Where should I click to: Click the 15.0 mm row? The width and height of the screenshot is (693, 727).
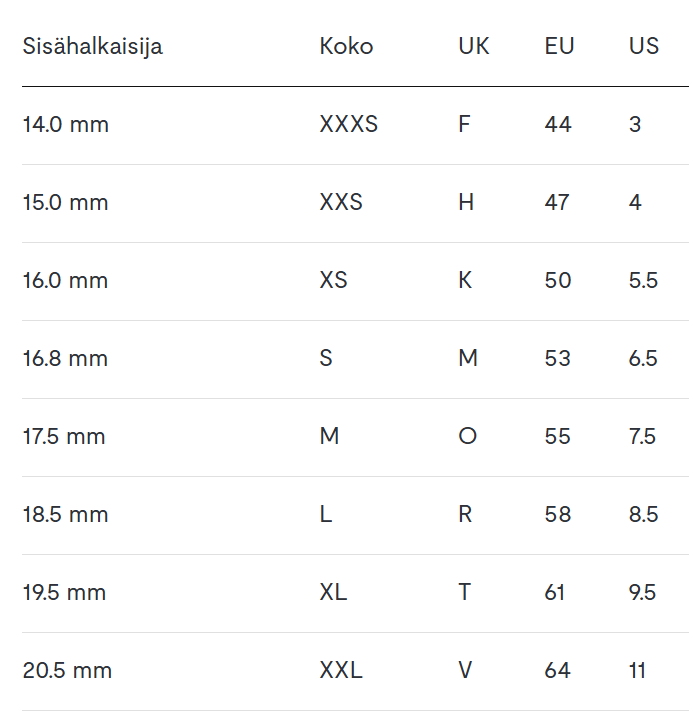[66, 203]
